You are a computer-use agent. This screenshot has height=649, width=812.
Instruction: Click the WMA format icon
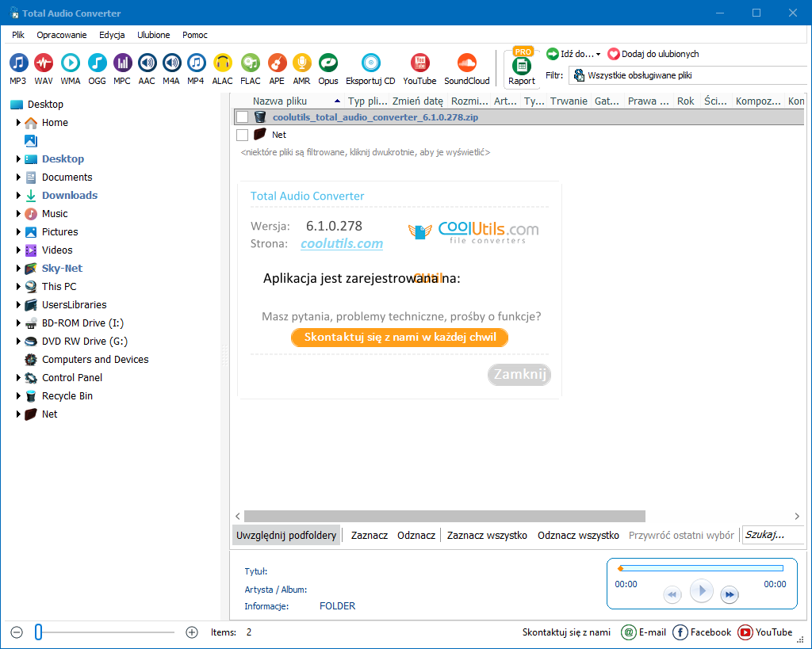pos(71,68)
